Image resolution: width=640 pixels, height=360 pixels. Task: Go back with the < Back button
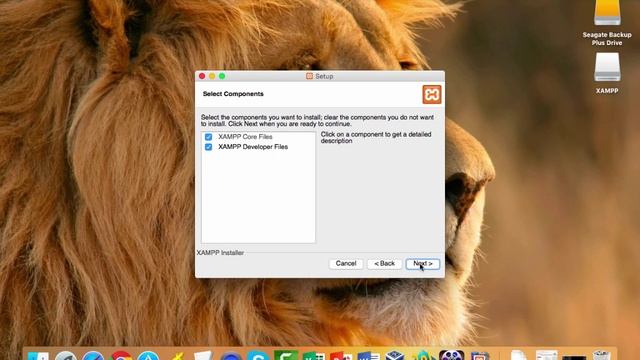click(384, 264)
